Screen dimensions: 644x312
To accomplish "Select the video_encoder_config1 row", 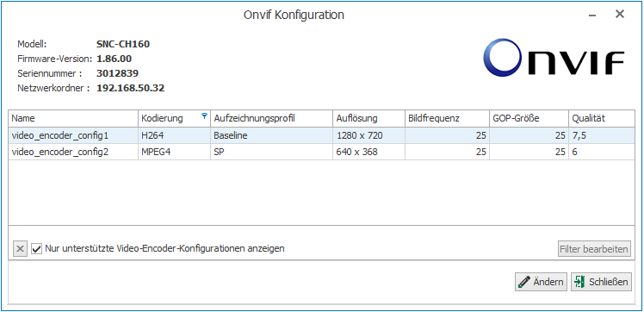I will click(322, 135).
